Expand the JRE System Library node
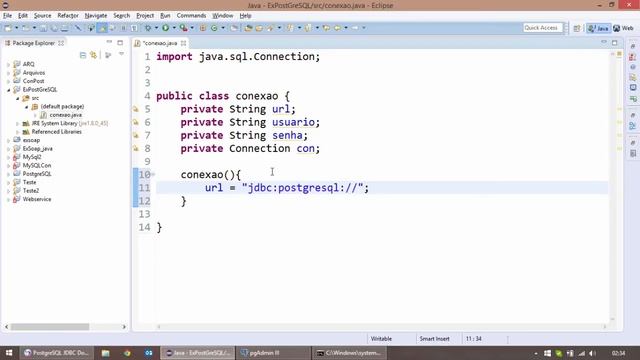The image size is (640, 360). 18,123
